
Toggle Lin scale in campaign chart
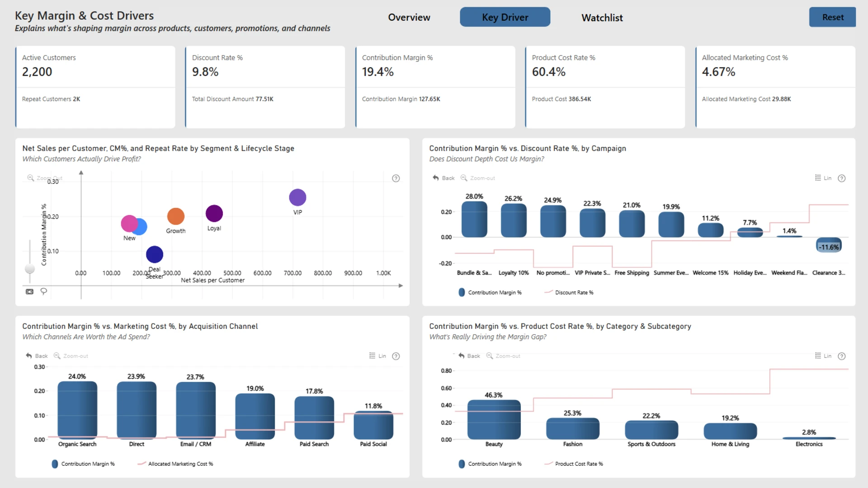point(823,178)
